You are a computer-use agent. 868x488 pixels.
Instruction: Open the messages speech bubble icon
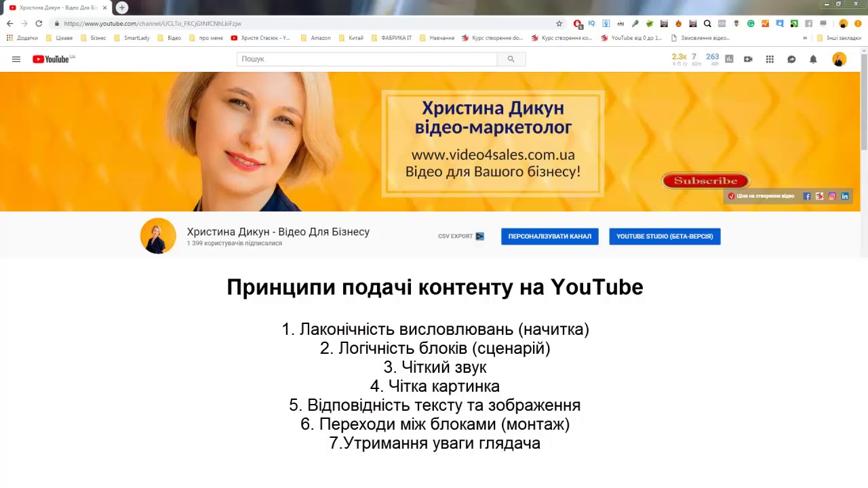coord(791,59)
